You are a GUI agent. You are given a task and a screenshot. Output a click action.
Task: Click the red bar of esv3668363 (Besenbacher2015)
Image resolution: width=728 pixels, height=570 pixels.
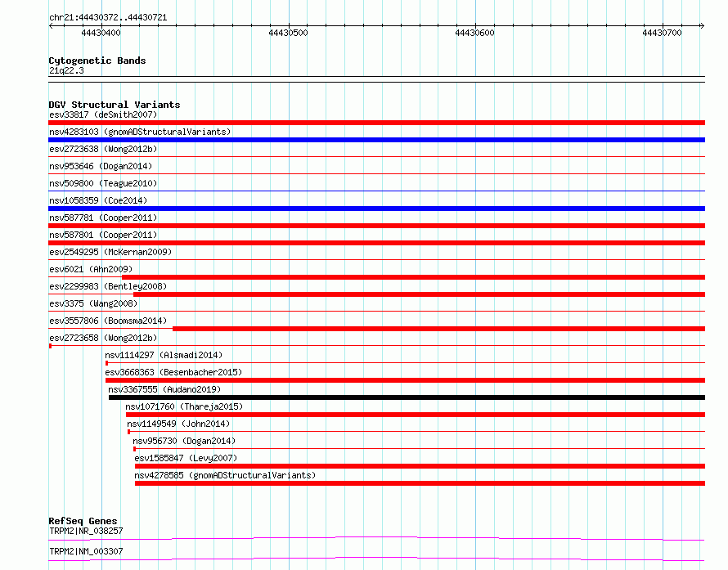(406, 380)
